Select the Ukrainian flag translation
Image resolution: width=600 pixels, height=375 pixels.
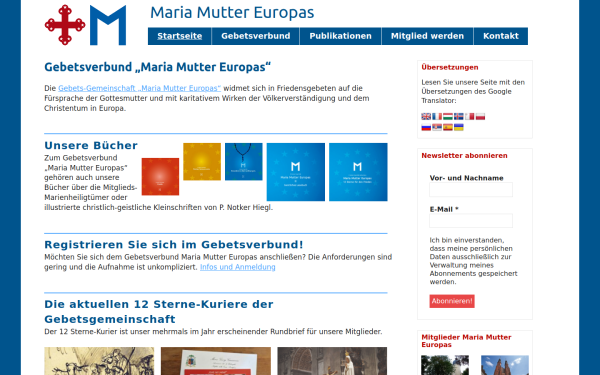click(458, 127)
